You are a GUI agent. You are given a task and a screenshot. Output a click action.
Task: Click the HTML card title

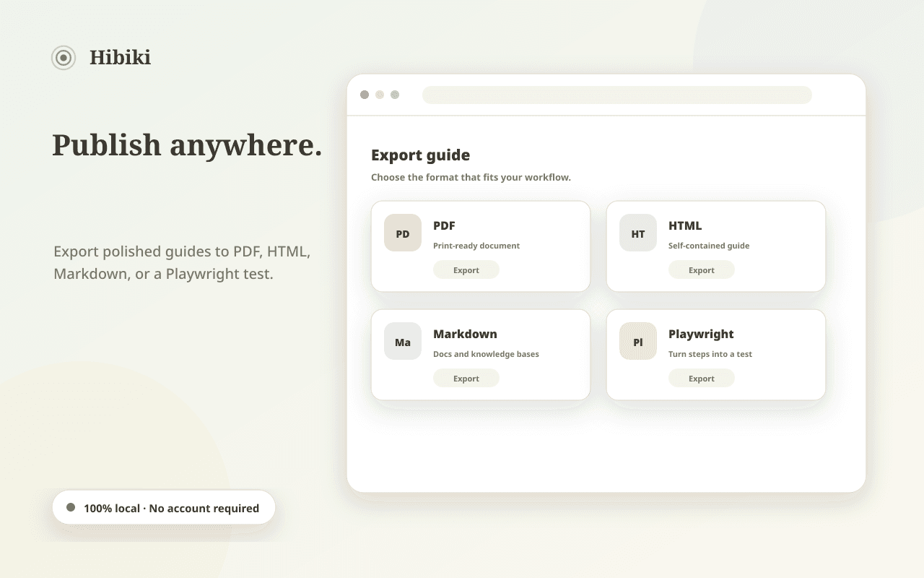click(x=685, y=225)
